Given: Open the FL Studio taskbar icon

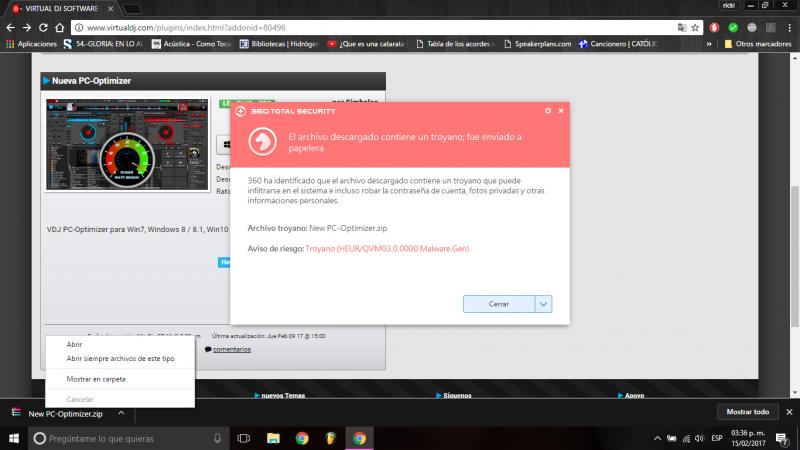Looking at the screenshot, I should (331, 438).
